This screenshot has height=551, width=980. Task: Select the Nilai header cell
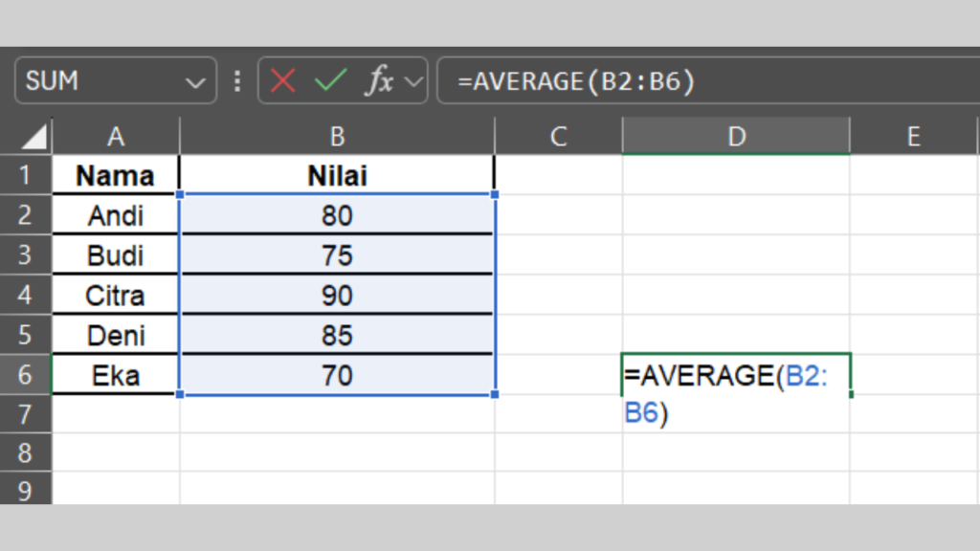point(337,175)
